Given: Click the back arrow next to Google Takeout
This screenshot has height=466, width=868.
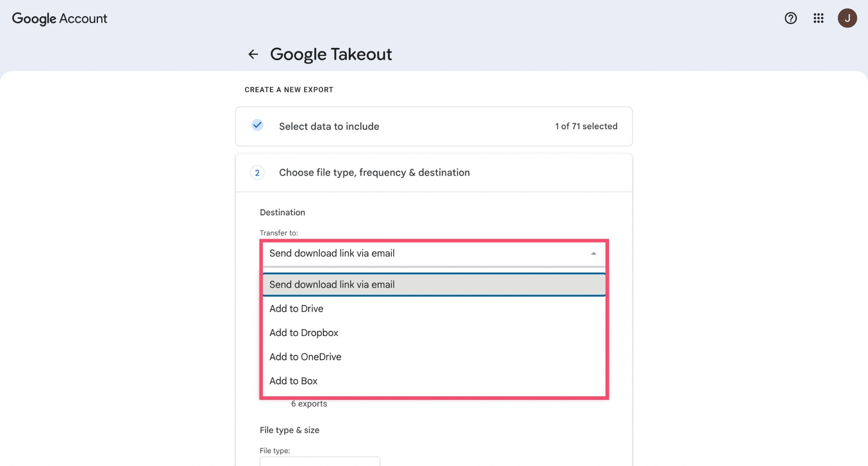Looking at the screenshot, I should (253, 54).
